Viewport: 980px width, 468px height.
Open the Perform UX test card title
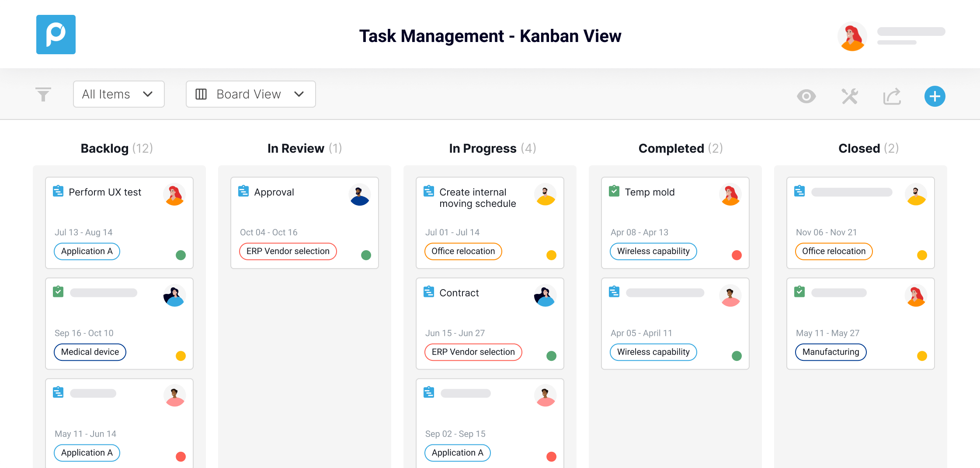[105, 192]
